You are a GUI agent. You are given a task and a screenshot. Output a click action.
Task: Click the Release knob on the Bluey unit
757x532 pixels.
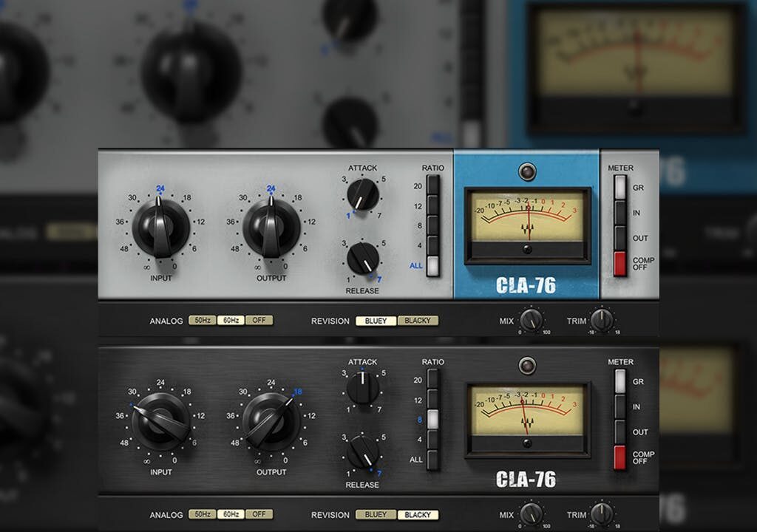[x=362, y=259]
